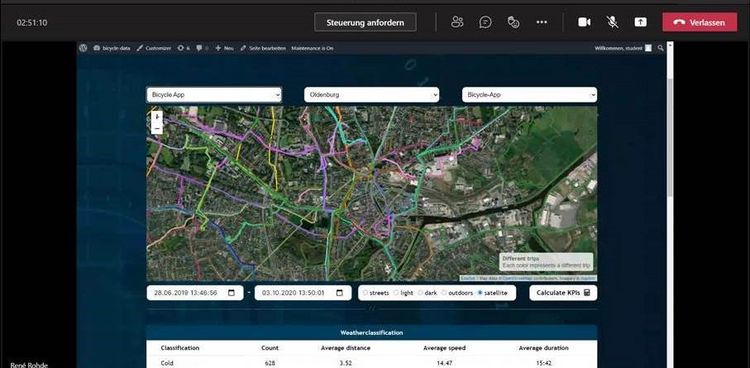Expand the Bicycle App dropdown

pos(214,95)
